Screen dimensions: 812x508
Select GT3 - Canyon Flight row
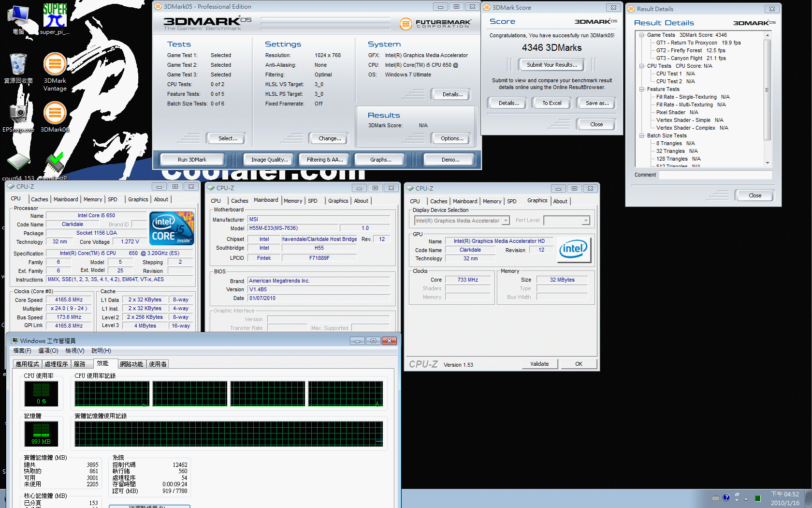pyautogui.click(x=691, y=58)
